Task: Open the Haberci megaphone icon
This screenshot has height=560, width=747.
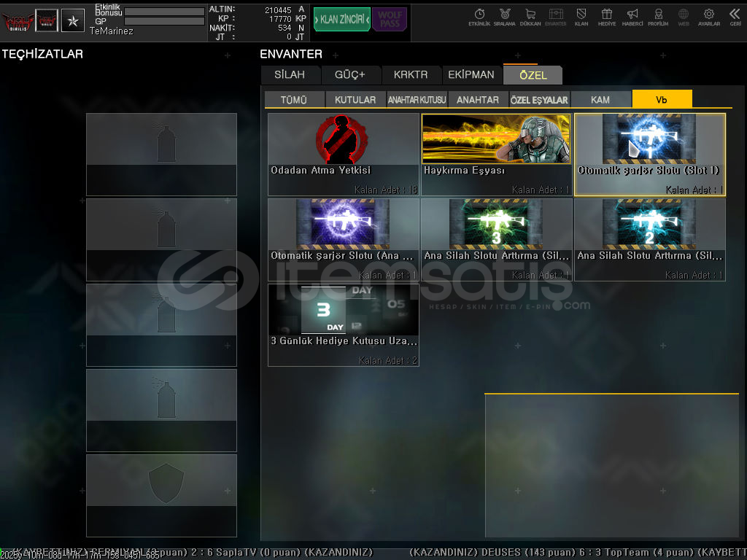Action: click(x=632, y=17)
